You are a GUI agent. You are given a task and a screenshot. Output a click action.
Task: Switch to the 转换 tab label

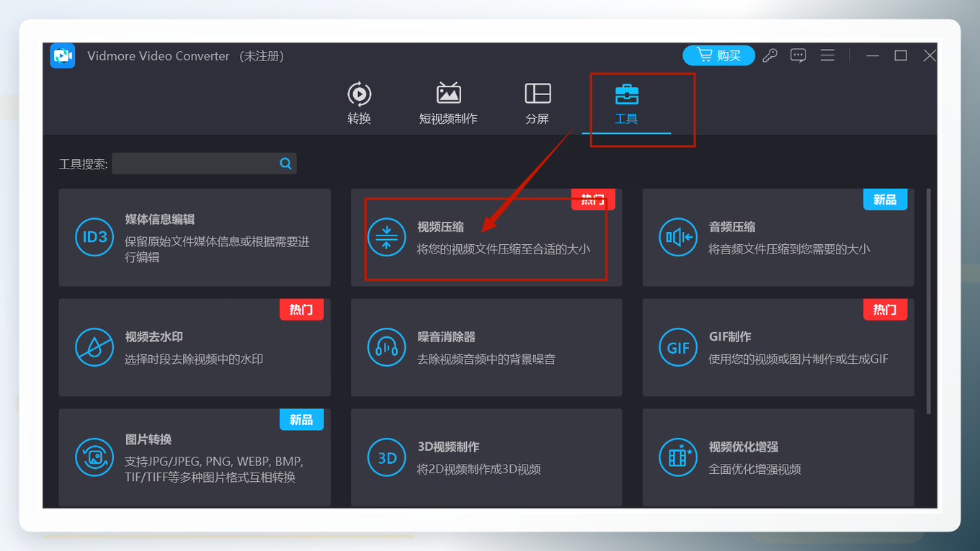tap(359, 118)
